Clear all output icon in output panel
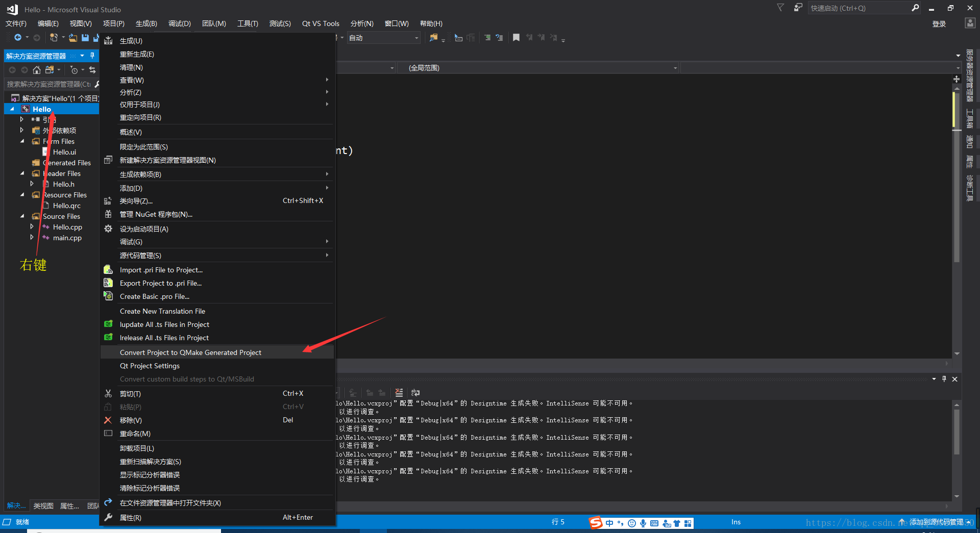The width and height of the screenshot is (980, 533). [399, 393]
